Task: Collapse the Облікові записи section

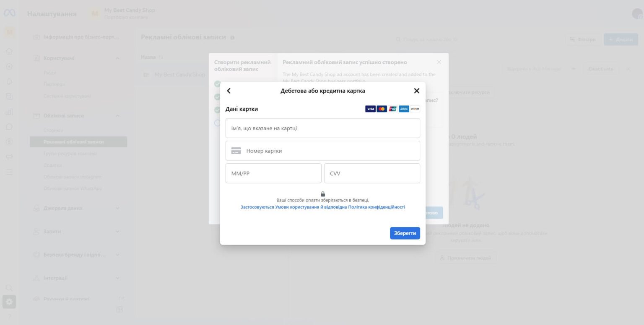Action: (x=118, y=116)
